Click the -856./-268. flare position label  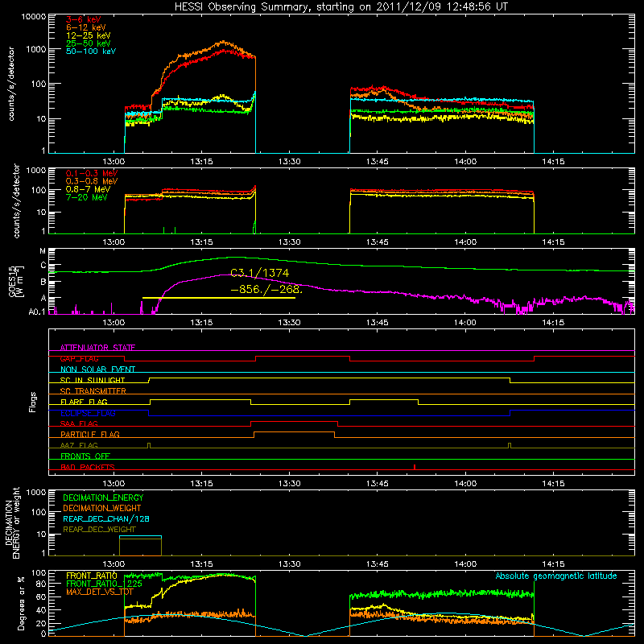pos(266,289)
